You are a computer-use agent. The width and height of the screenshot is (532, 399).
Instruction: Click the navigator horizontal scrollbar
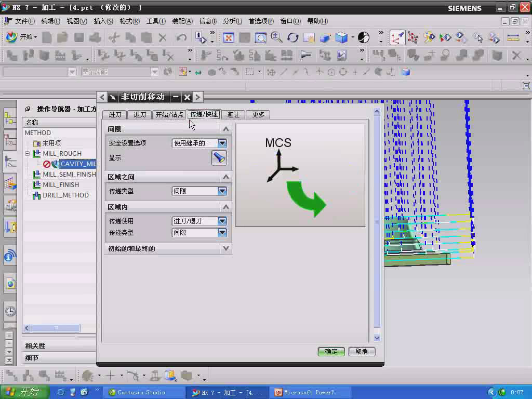pos(56,328)
